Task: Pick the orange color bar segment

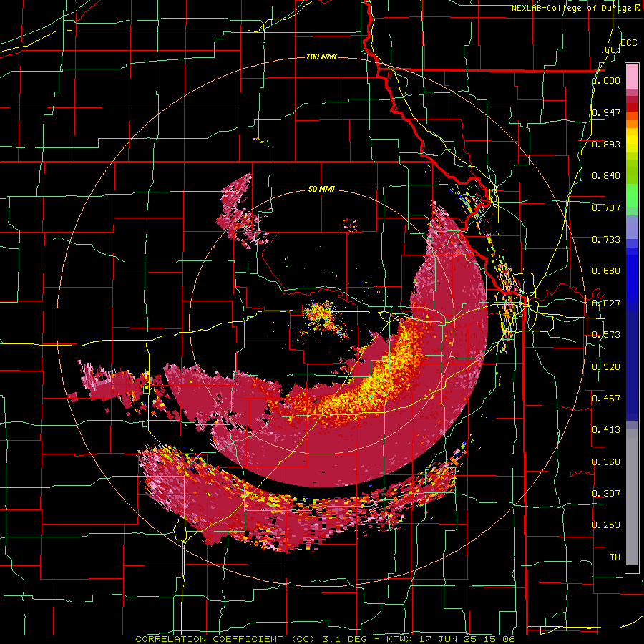Action: coord(632,124)
